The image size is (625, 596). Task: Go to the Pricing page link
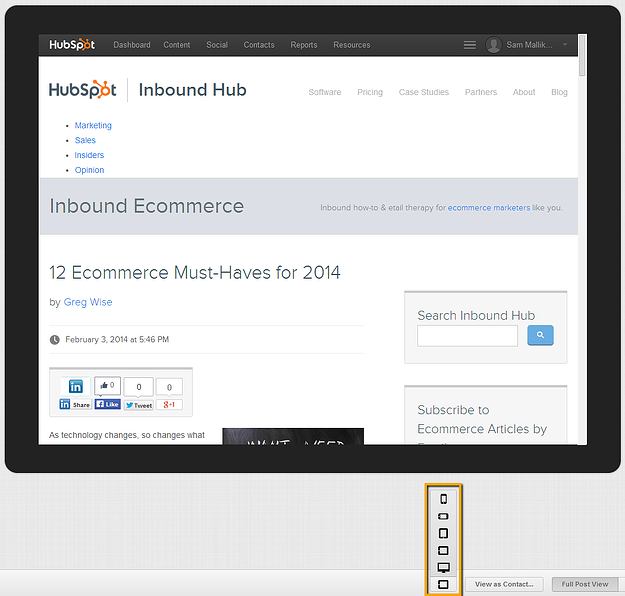[370, 92]
